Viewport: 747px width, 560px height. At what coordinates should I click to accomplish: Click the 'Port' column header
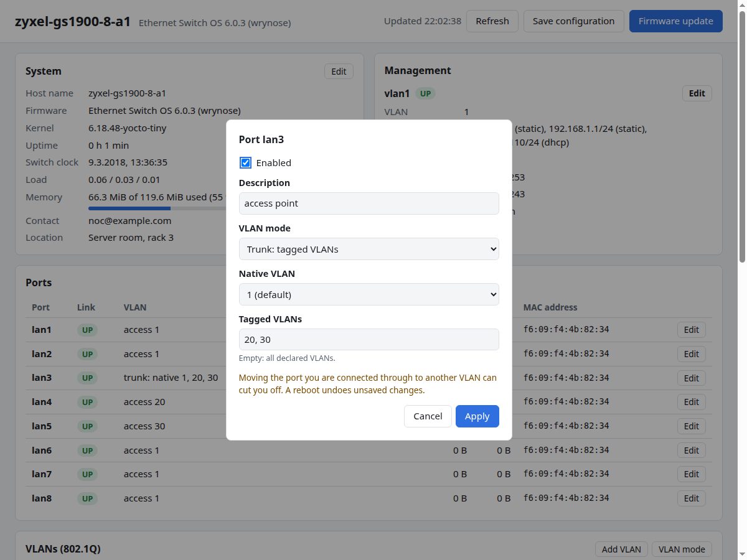(40, 307)
